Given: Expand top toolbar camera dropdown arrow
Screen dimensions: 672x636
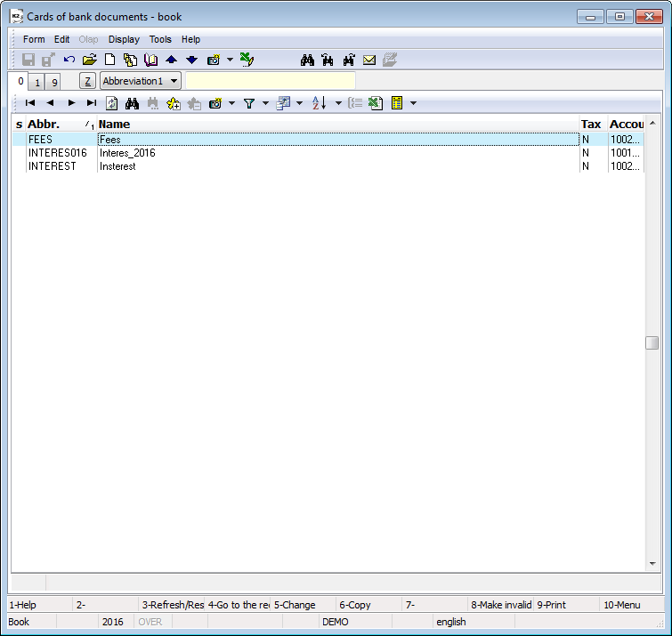Looking at the screenshot, I should point(231,60).
